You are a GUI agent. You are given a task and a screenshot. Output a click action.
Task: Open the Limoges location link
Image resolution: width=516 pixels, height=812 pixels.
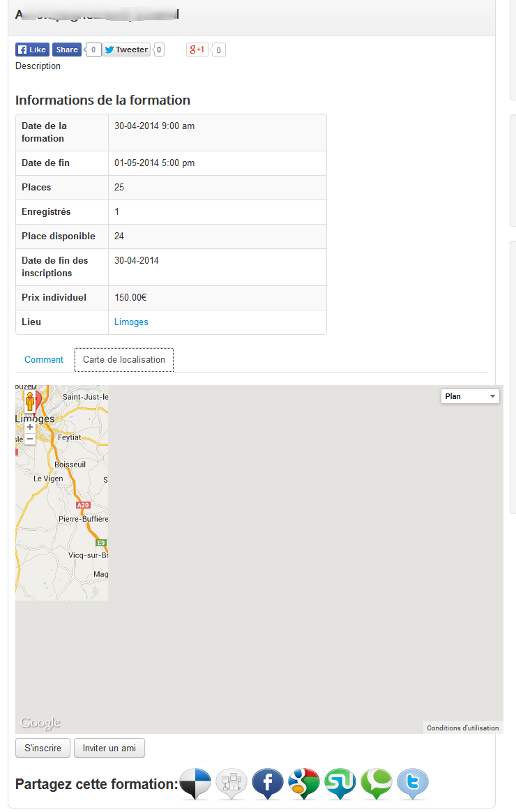(131, 322)
